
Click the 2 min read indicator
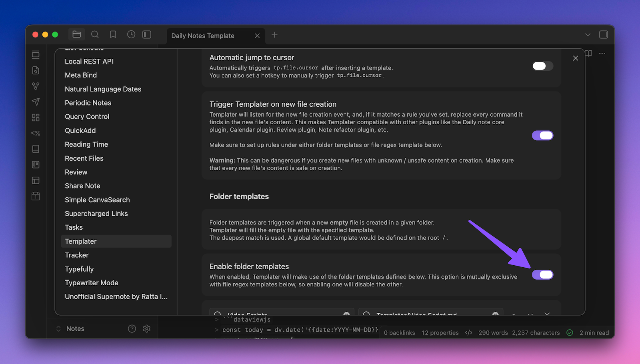click(x=594, y=332)
